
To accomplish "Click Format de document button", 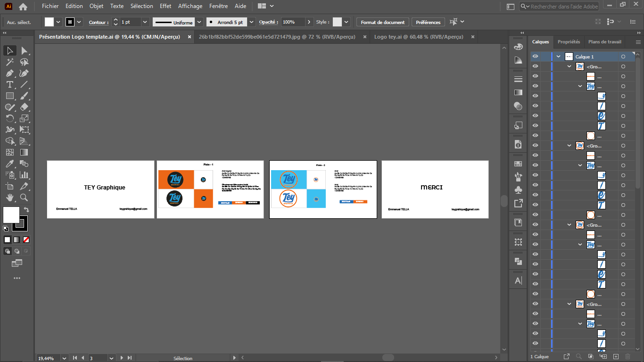I will coord(383,22).
